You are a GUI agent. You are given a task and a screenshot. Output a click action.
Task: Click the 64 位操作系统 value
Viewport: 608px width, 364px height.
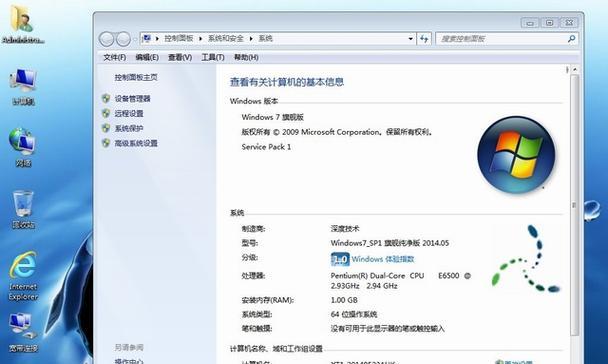354,314
